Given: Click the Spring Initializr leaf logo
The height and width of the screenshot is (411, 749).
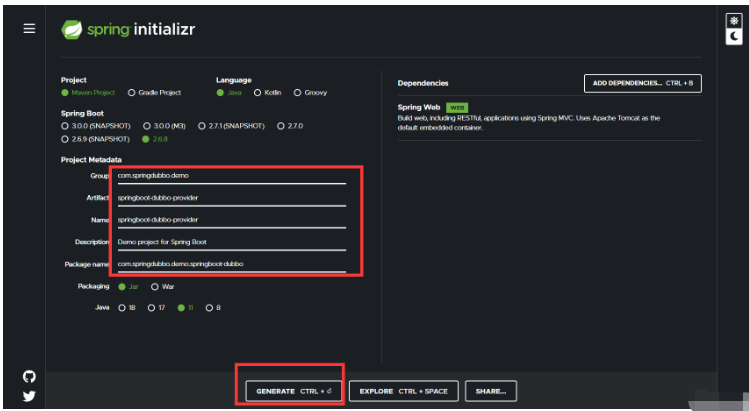Looking at the screenshot, I should tap(72, 30).
